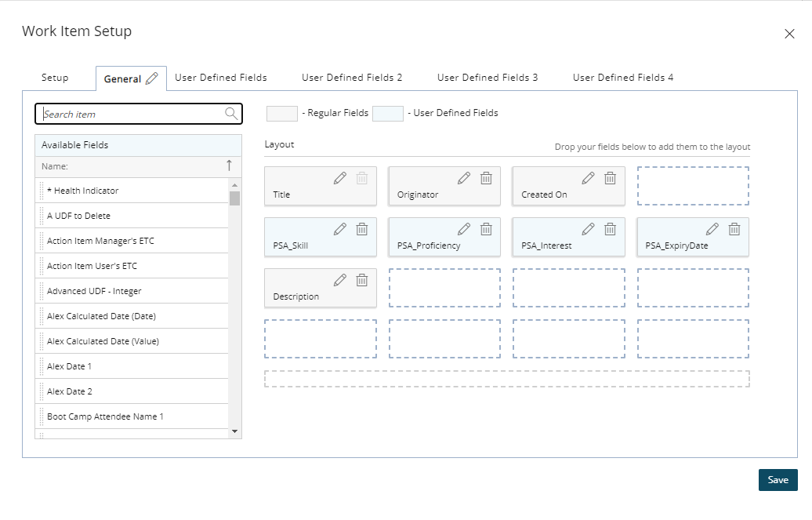Image resolution: width=812 pixels, height=520 pixels.
Task: Switch to User Defined Fields tab
Action: click(x=221, y=78)
